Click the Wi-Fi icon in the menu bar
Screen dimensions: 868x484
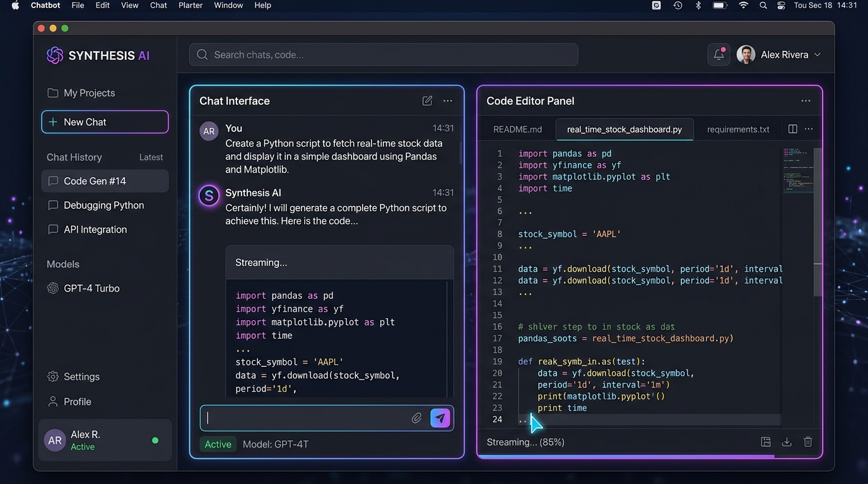743,5
